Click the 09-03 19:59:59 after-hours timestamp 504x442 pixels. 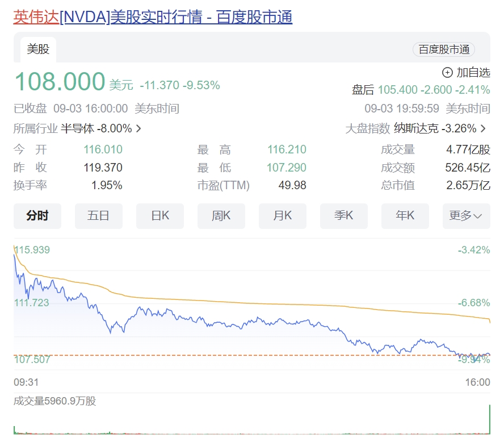coord(401,109)
